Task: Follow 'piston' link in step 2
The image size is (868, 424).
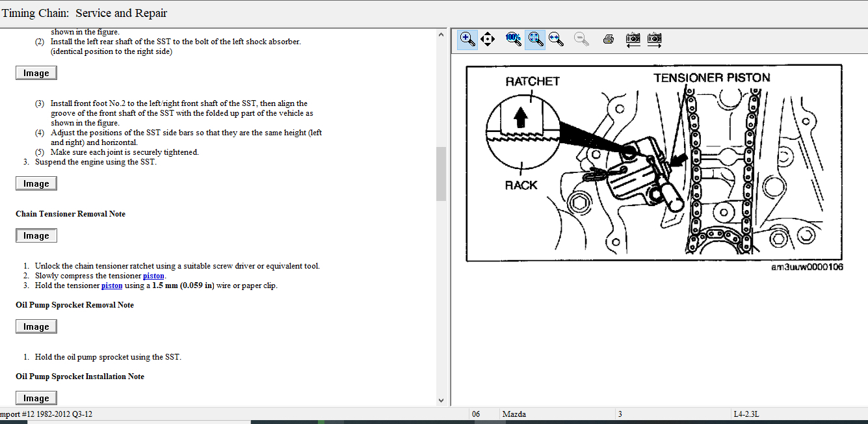Action: 153,276
